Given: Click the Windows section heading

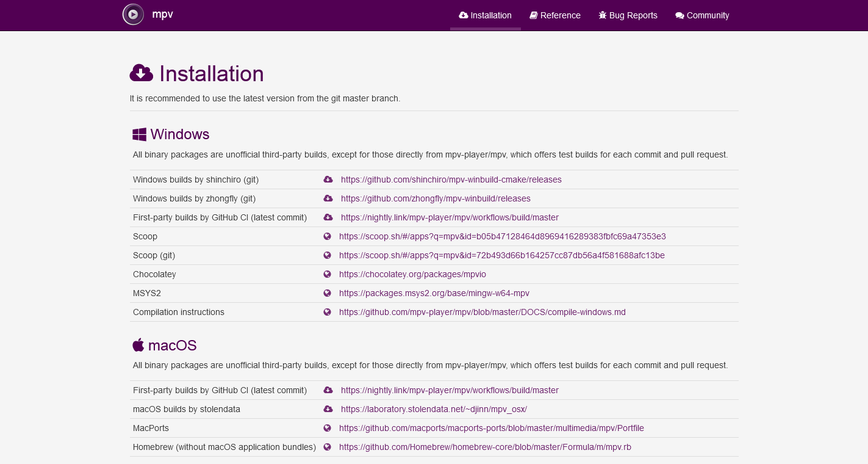Looking at the screenshot, I should click(180, 134).
